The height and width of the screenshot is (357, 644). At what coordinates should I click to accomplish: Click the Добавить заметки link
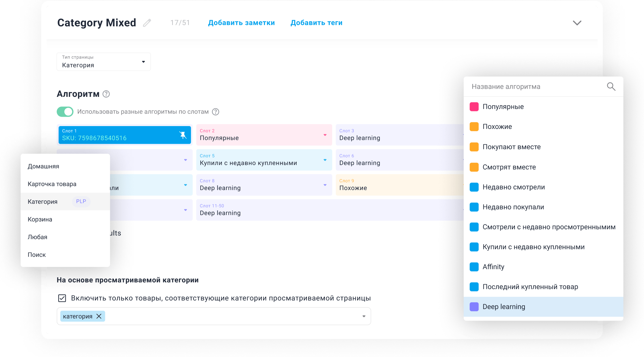pos(241,23)
